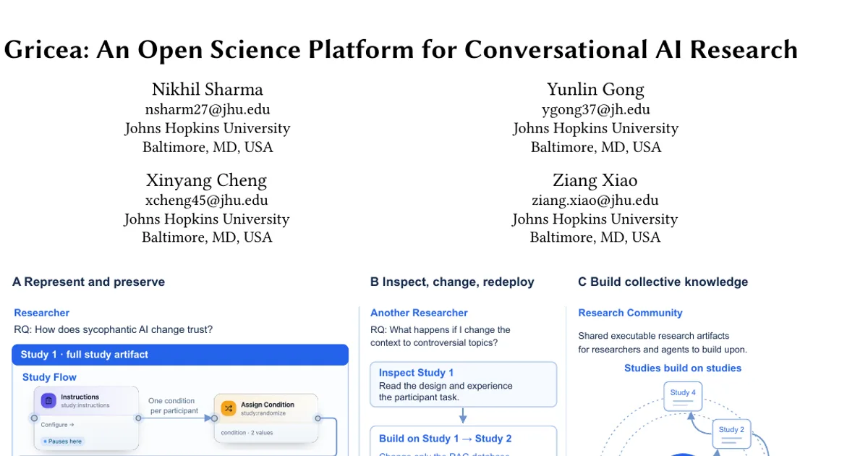Open the Build on Study 1 → Study 2 card

(463, 441)
